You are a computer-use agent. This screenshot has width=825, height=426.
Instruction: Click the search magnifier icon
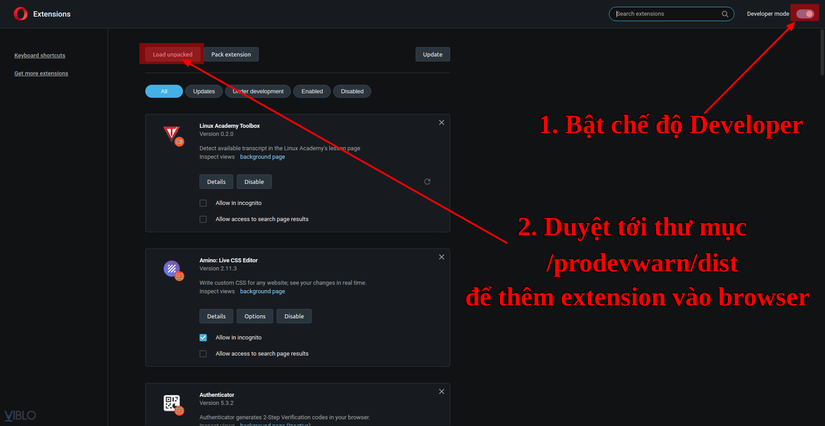(x=725, y=14)
